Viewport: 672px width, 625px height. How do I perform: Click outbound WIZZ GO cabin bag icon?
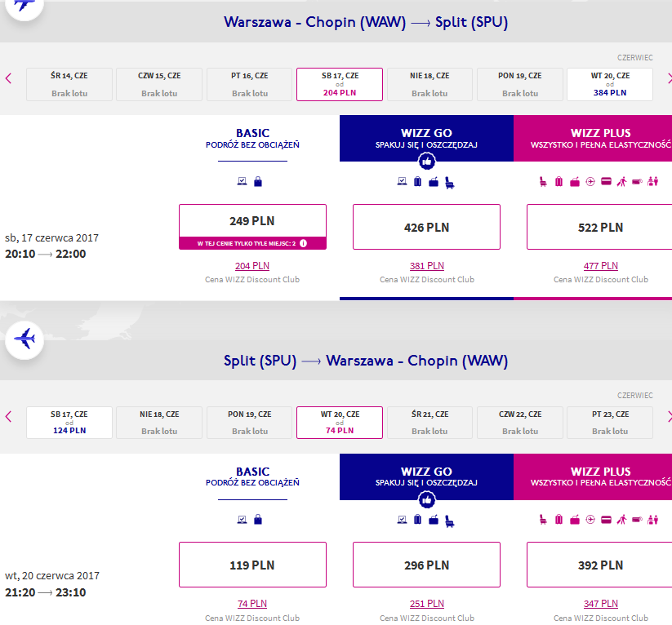coord(434,182)
